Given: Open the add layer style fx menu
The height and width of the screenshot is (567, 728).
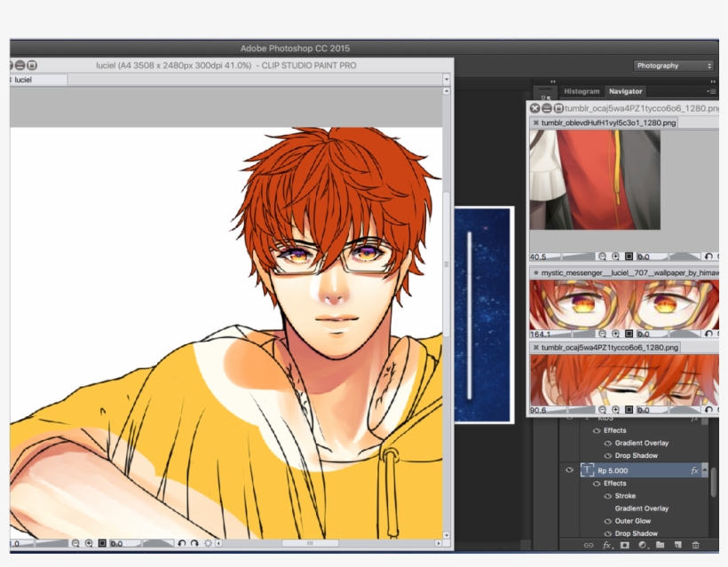Looking at the screenshot, I should (x=607, y=546).
